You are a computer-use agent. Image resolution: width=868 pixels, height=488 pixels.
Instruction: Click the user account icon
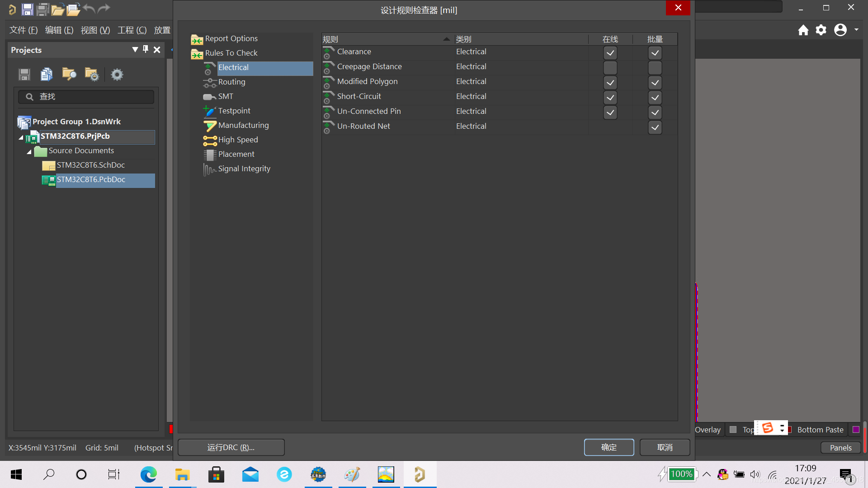(840, 30)
